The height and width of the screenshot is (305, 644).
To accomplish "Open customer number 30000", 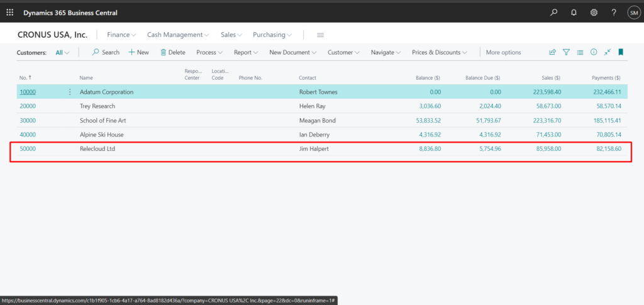I will click(x=28, y=120).
